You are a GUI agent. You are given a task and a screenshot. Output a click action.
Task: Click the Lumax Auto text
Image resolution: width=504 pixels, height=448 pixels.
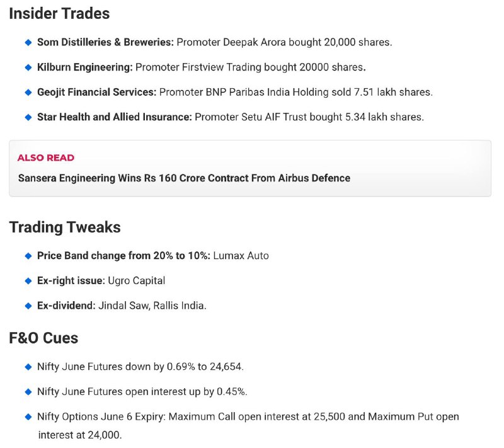(241, 256)
